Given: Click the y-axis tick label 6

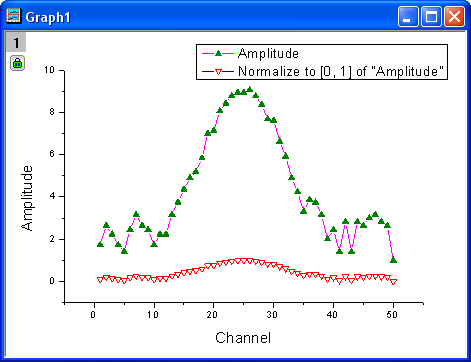Looking at the screenshot, I should coord(52,154).
